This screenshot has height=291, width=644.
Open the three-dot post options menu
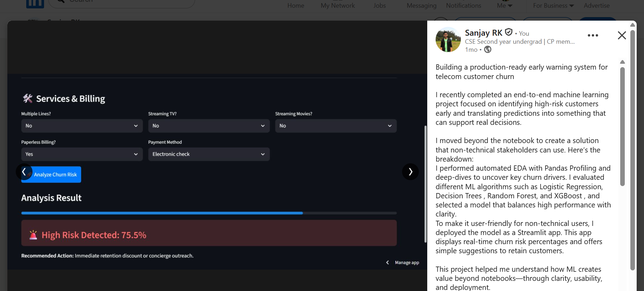coord(593,35)
